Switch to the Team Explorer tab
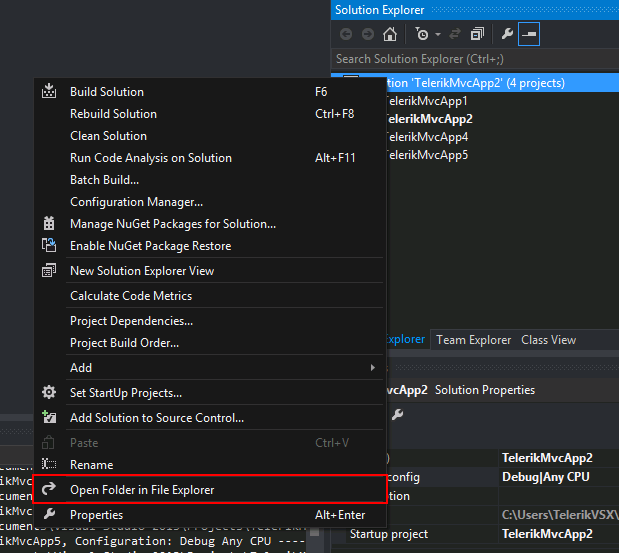The height and width of the screenshot is (553, 619). (x=473, y=340)
